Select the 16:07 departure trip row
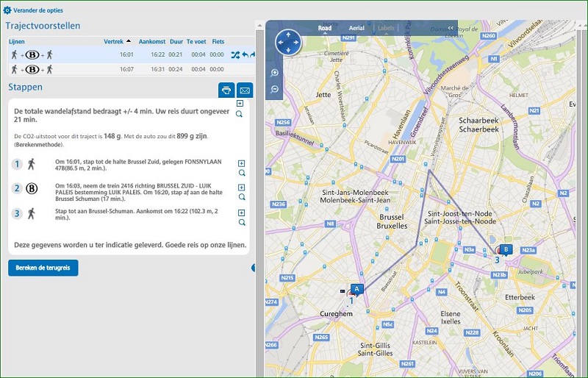Screen dimensions: 588x378 125,69
